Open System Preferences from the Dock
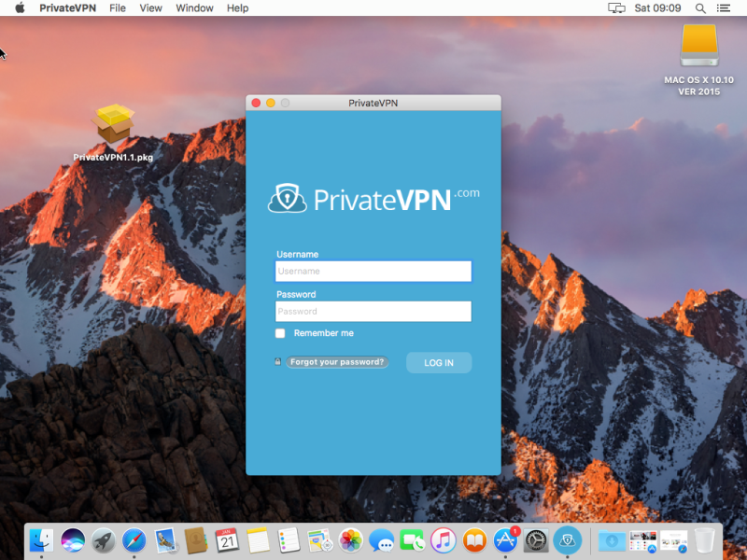 coord(536,539)
